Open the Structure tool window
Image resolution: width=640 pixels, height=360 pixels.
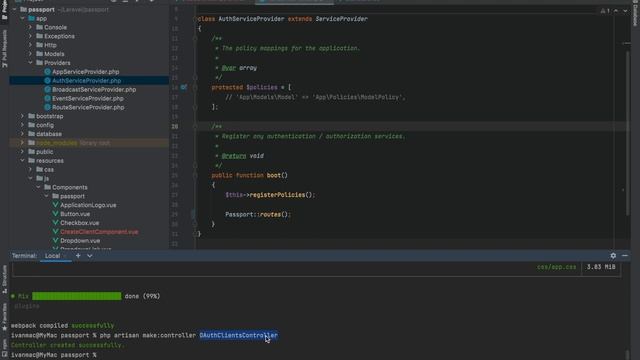(4, 279)
